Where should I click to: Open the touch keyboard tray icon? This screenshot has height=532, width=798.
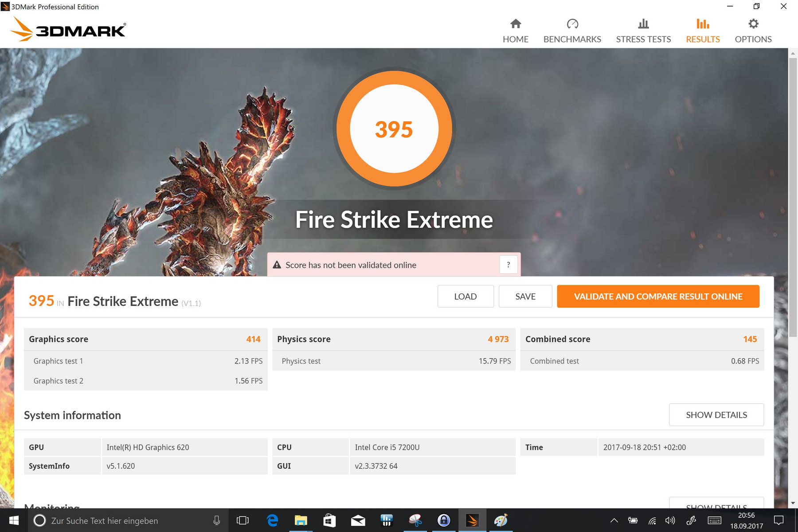pyautogui.click(x=714, y=520)
